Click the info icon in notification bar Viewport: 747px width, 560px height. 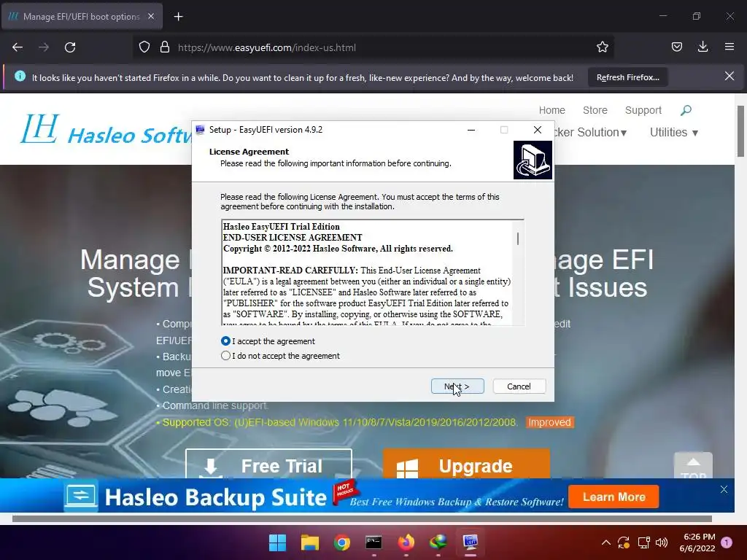pos(20,76)
